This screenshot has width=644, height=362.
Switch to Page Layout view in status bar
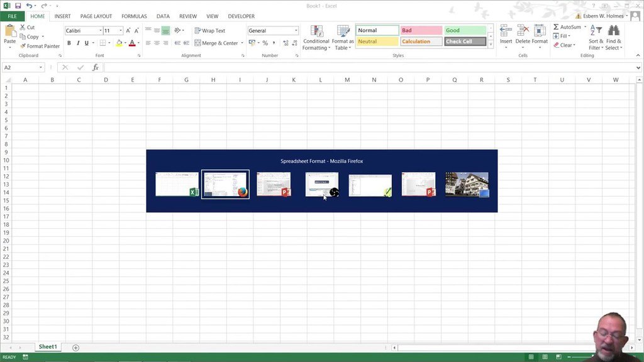pos(545,357)
